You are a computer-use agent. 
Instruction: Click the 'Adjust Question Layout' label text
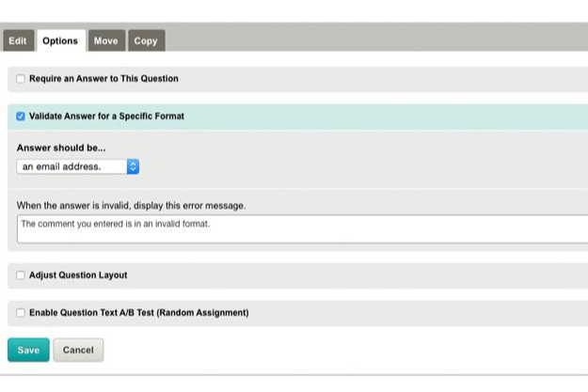pyautogui.click(x=78, y=275)
